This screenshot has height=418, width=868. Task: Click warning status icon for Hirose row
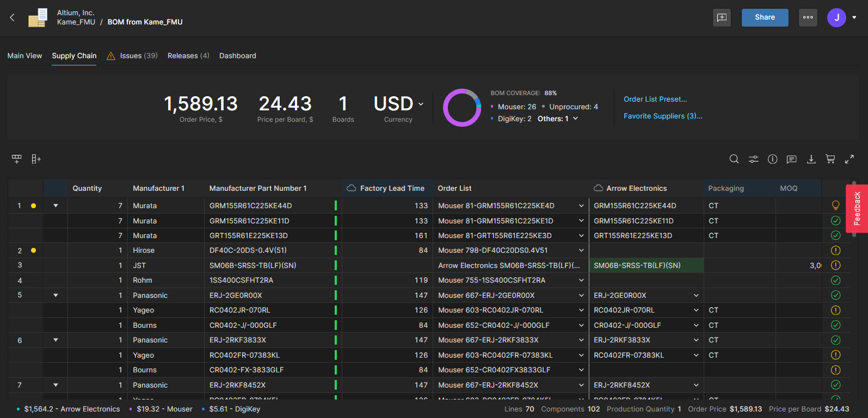pos(836,251)
